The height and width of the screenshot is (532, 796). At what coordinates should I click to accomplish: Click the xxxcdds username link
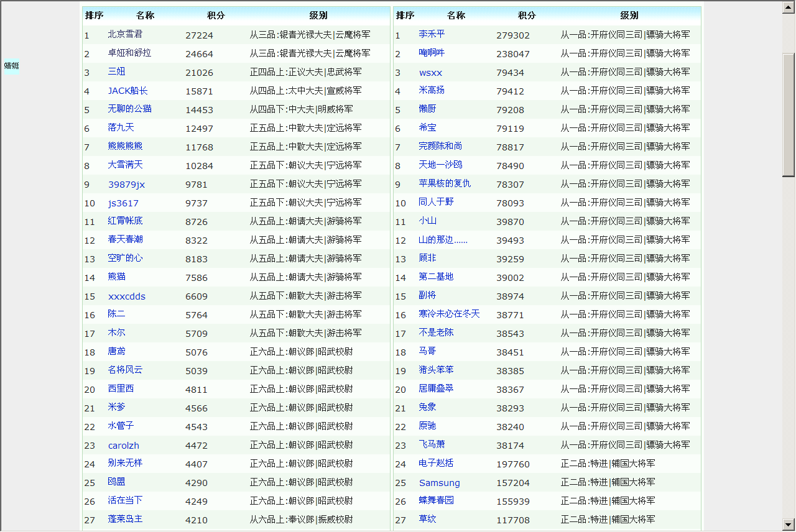tap(127, 296)
